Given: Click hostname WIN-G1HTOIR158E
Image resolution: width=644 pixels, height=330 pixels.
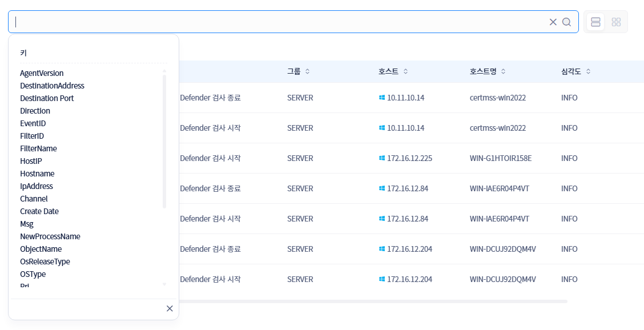Looking at the screenshot, I should pyautogui.click(x=500, y=158).
